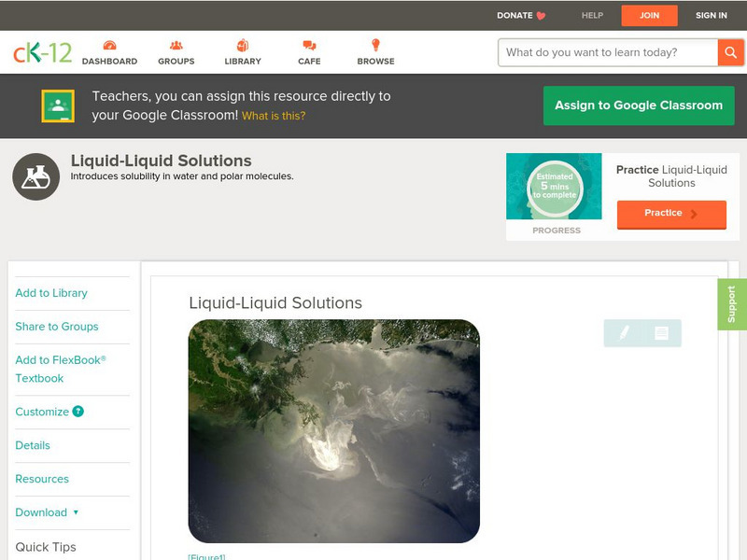This screenshot has height=560, width=747.
Task: Click the Google Classroom icon
Action: pos(58,105)
